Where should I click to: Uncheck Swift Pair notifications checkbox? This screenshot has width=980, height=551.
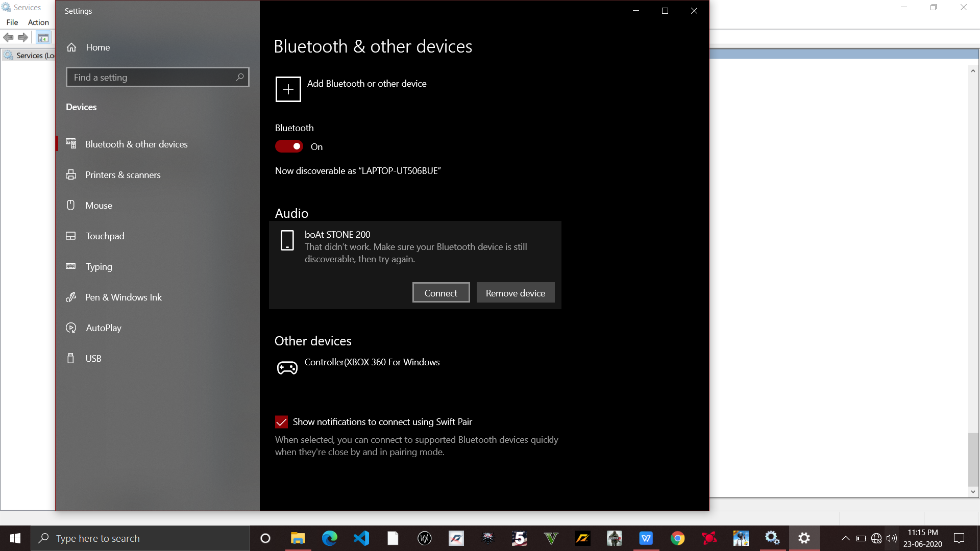tap(281, 422)
